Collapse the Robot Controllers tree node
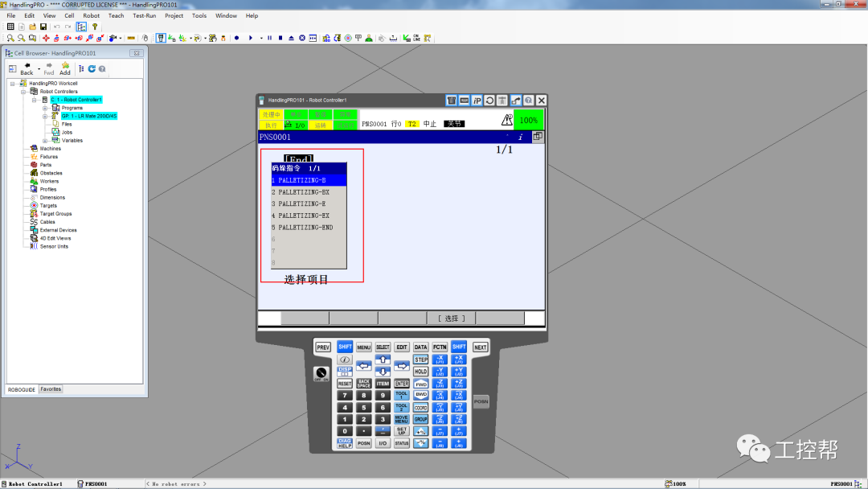 (x=23, y=92)
